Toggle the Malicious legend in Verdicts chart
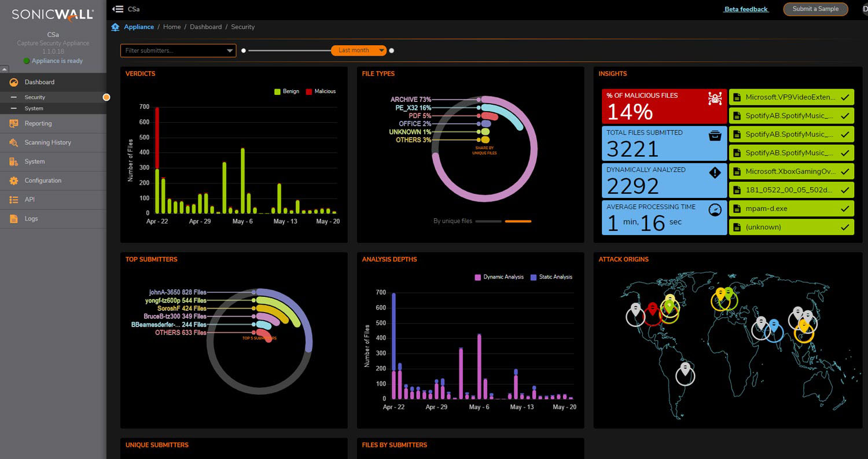Image resolution: width=868 pixels, height=459 pixels. click(321, 91)
